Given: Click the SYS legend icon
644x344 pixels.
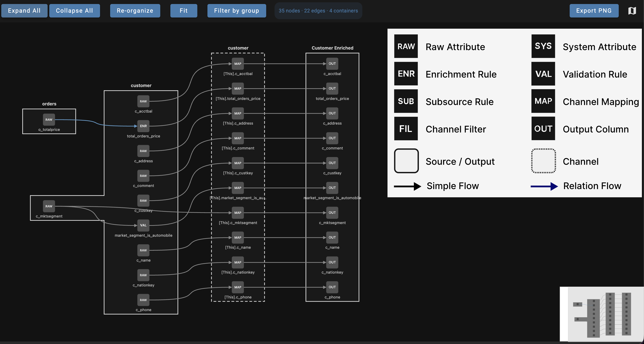Looking at the screenshot, I should point(543,46).
